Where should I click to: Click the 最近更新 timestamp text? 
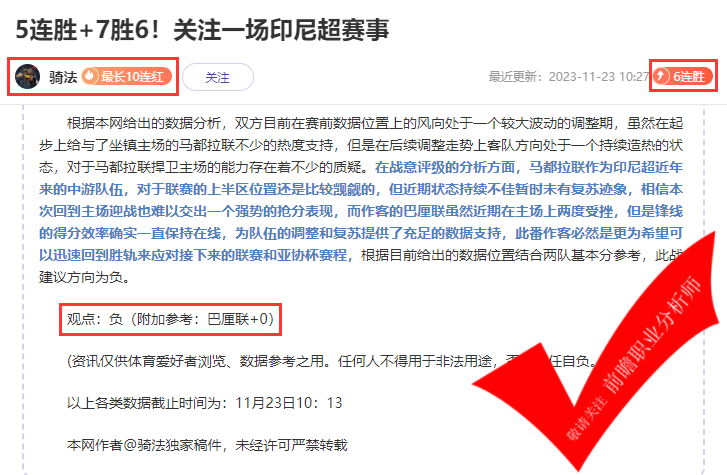tap(569, 77)
